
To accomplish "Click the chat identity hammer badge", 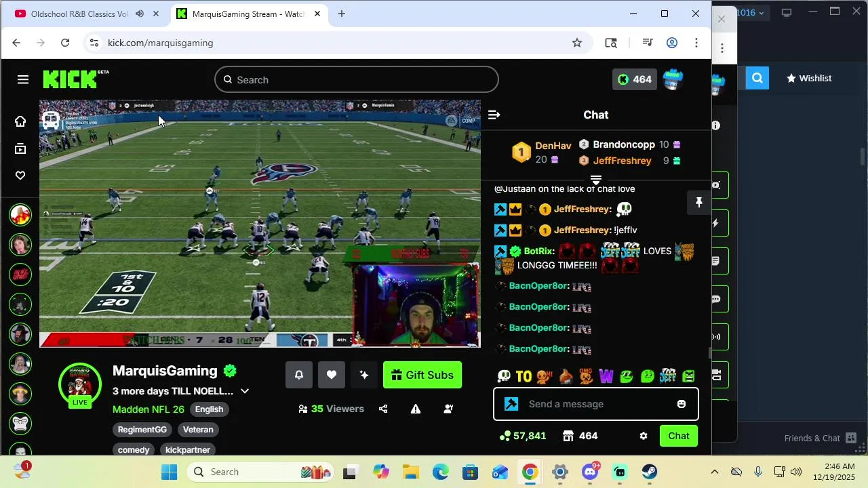I will [x=511, y=404].
